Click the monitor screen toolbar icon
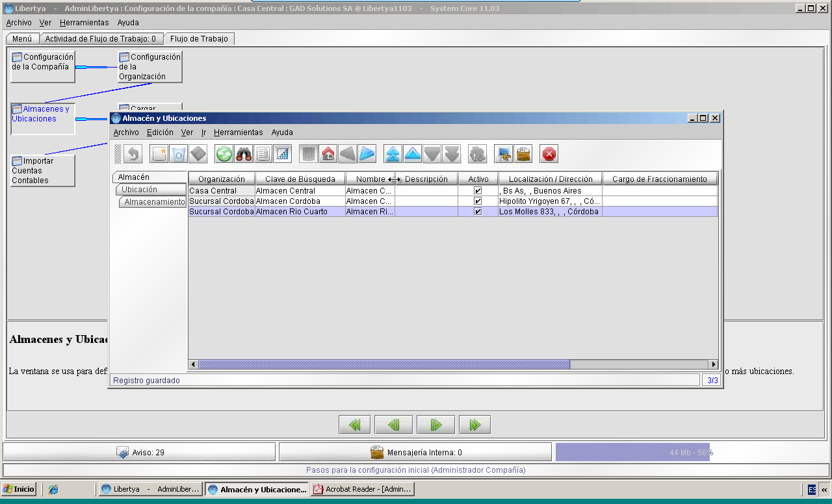The image size is (832, 504). pos(504,154)
